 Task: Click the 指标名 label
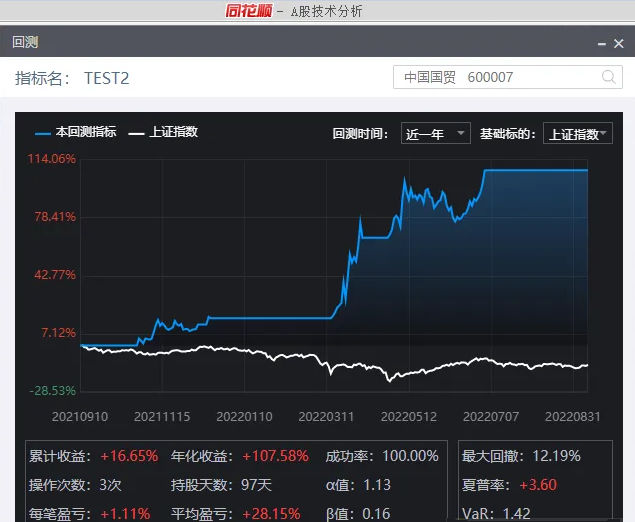(x=43, y=78)
